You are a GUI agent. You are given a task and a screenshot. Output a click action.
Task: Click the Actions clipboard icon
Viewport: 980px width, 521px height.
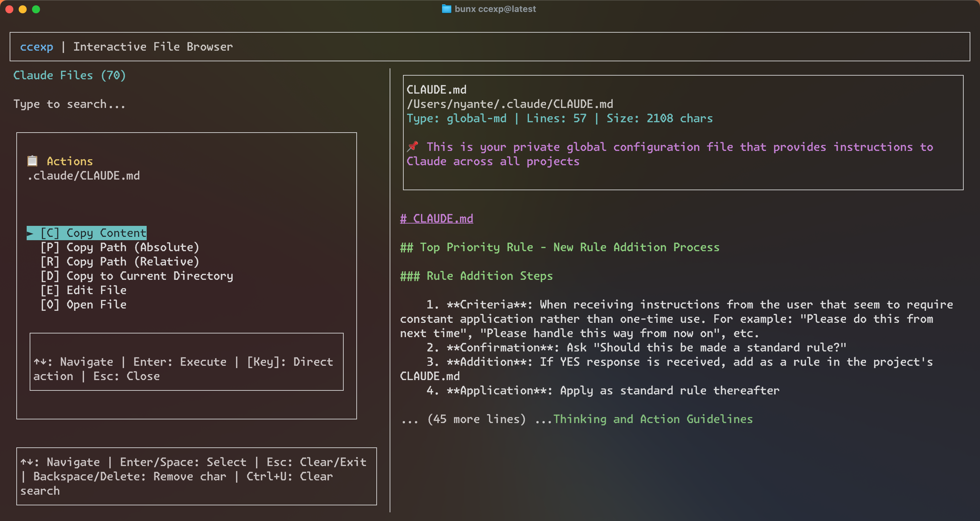tap(32, 161)
